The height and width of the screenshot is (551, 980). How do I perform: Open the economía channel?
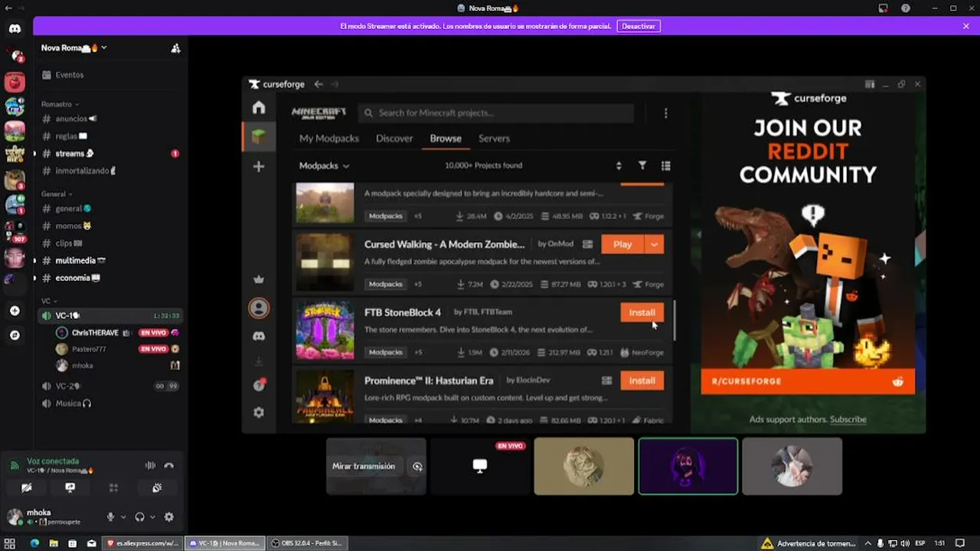point(111,278)
